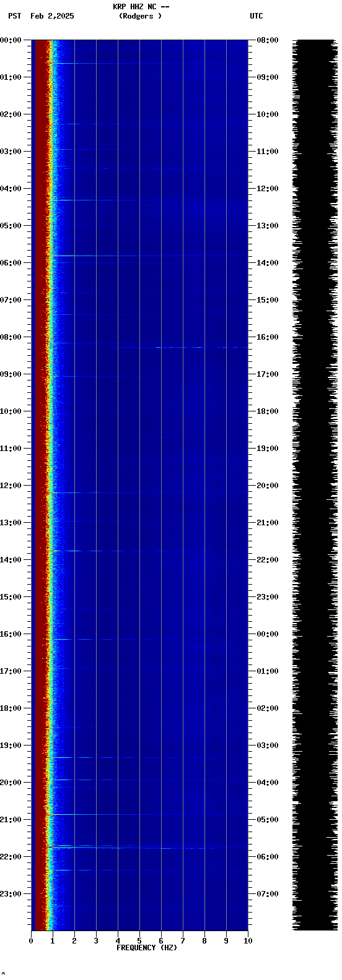Click the frequency axis tick label '10'
Viewport: 342px width, 980px height.
click(248, 941)
